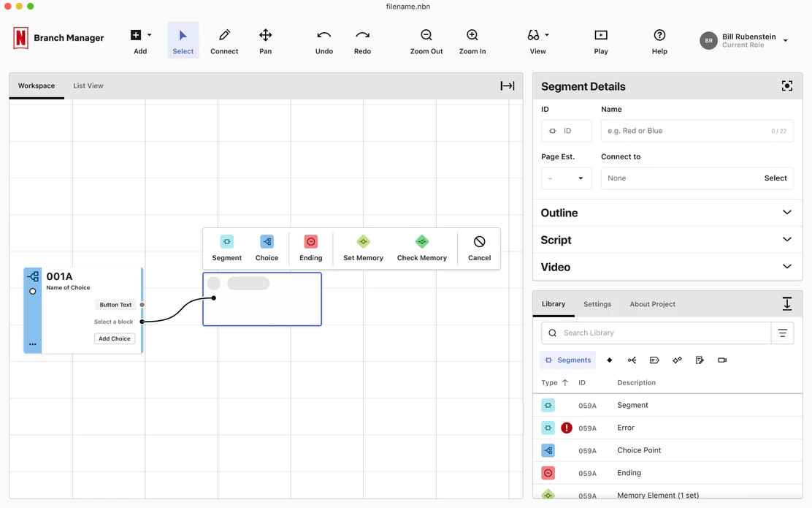Expand the Outline section
Image resolution: width=812 pixels, height=508 pixels.
(x=667, y=213)
